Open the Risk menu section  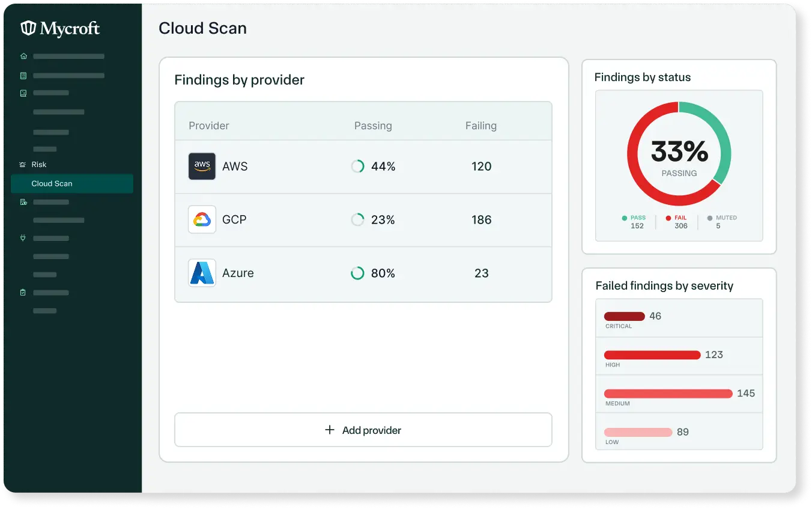(x=39, y=165)
